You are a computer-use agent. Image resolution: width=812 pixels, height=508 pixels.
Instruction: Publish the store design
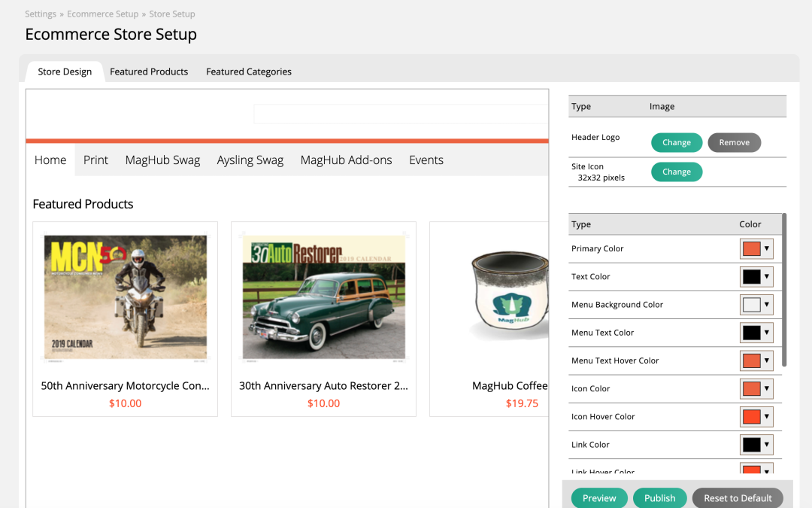pyautogui.click(x=660, y=498)
